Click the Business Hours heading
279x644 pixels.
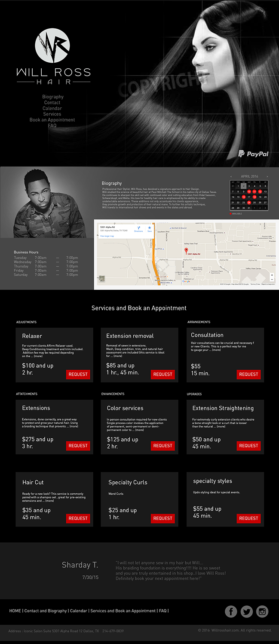pos(26,252)
